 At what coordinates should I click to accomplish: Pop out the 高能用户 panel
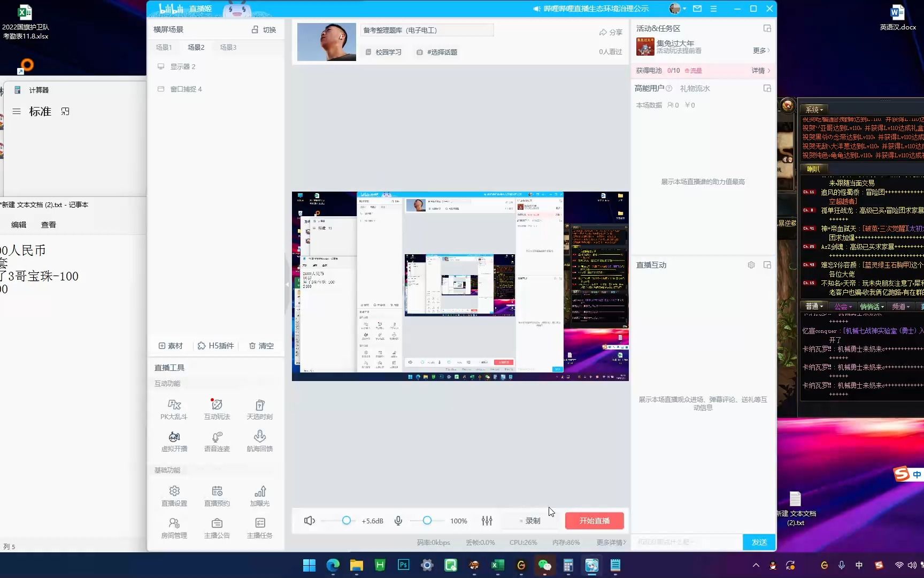767,88
